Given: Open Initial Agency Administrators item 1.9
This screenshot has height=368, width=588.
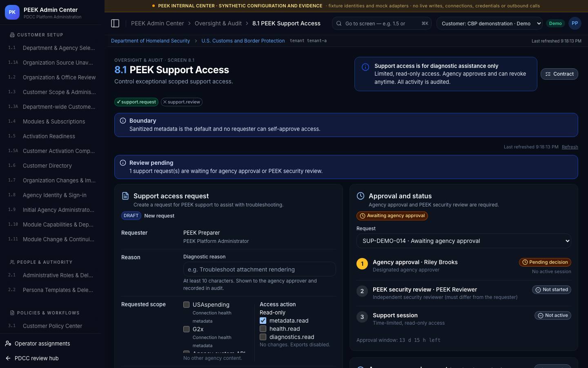Looking at the screenshot, I should 51,210.
